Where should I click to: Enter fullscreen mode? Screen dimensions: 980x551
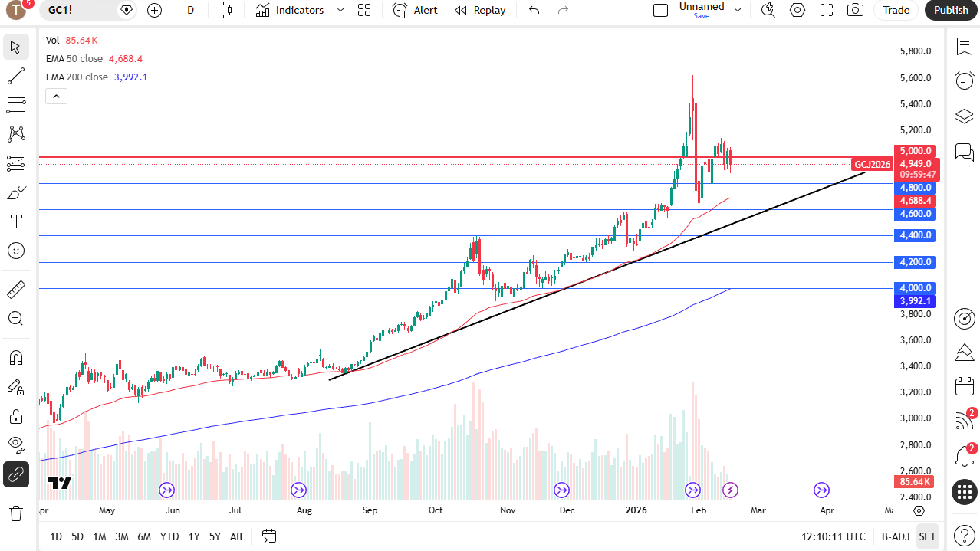[x=827, y=10]
